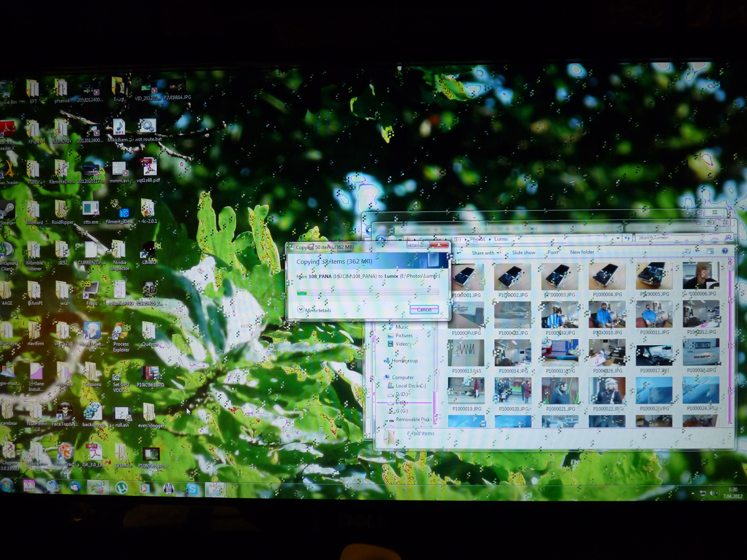Open the Windows Start menu orb
Viewport: 747px width, 560px height.
pyautogui.click(x=6, y=485)
